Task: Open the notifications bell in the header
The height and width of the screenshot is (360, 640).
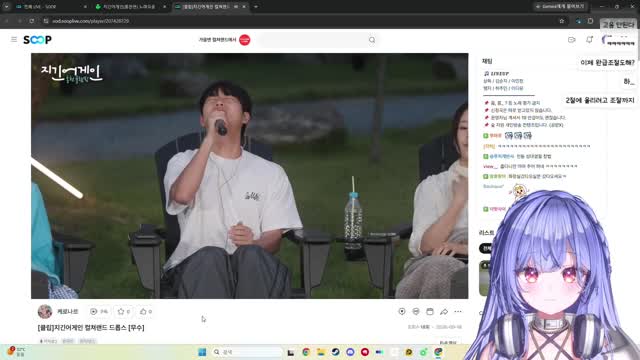Action: pos(589,40)
